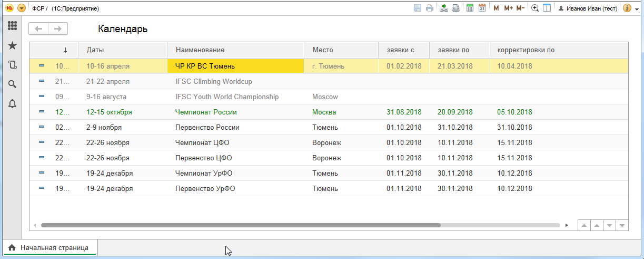Open the orange main menu dropdown
Image resolution: width=644 pixels, height=259 pixels.
(21, 8)
